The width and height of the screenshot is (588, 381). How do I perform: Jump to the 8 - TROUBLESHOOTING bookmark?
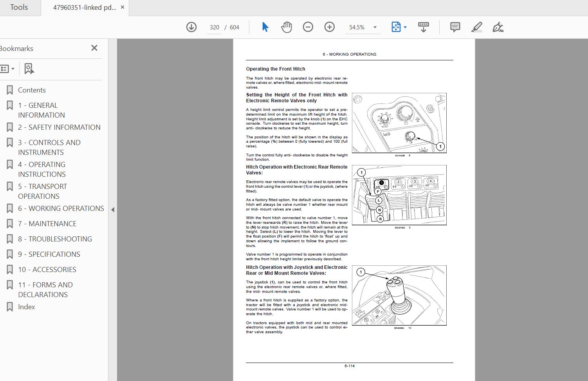tap(55, 239)
